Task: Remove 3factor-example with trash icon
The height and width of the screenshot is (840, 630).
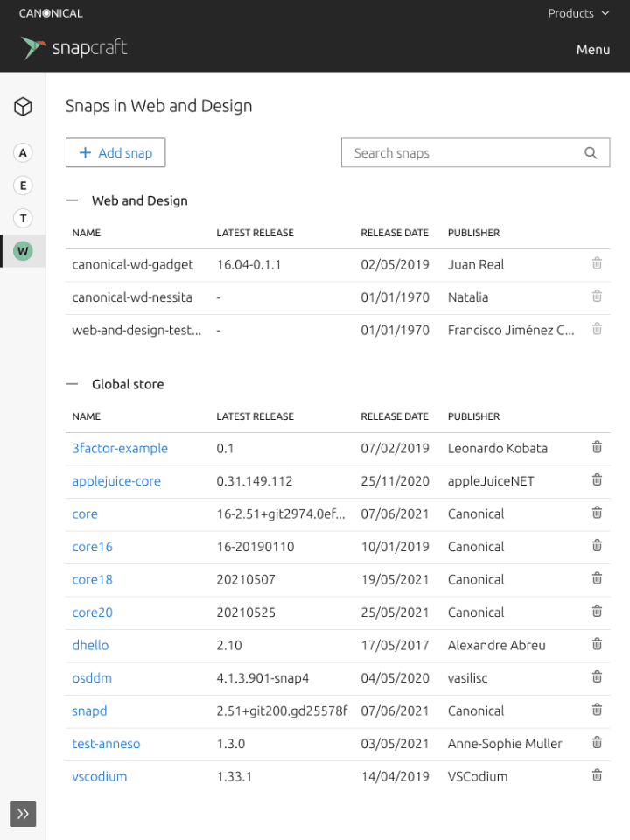Action: pyautogui.click(x=597, y=447)
